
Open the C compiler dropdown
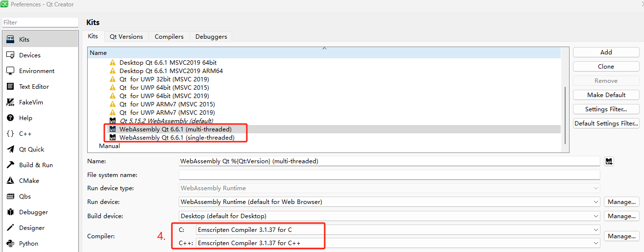coord(398,229)
